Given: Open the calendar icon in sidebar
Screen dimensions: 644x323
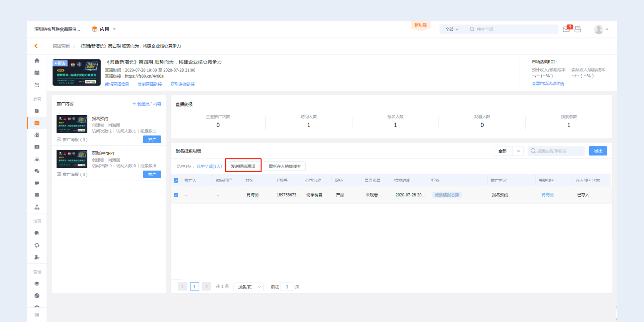Looking at the screenshot, I should pyautogui.click(x=37, y=73).
